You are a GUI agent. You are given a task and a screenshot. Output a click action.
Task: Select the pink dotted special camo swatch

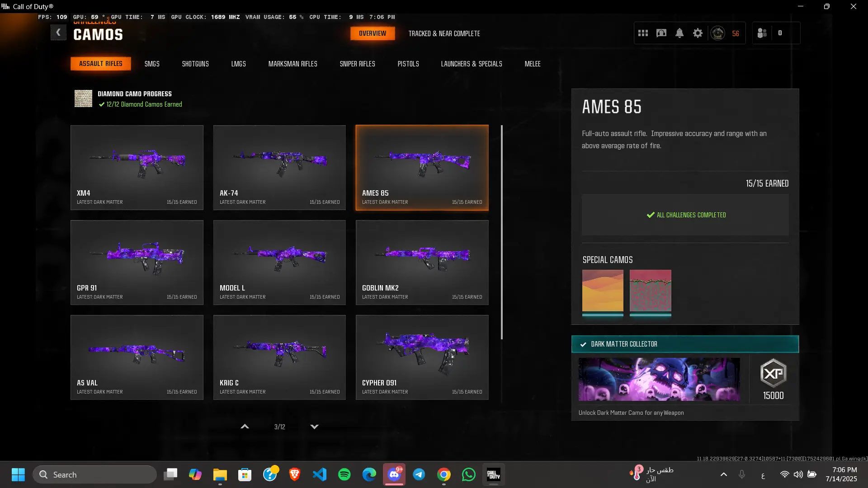[x=650, y=291]
